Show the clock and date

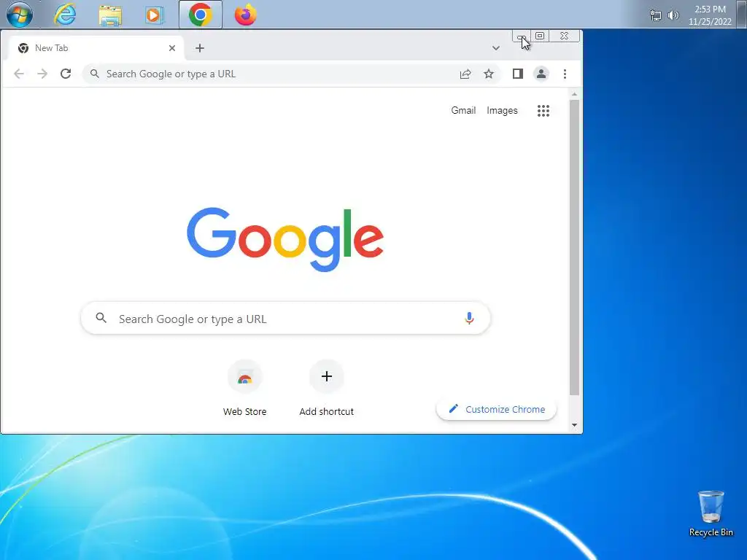pos(710,15)
